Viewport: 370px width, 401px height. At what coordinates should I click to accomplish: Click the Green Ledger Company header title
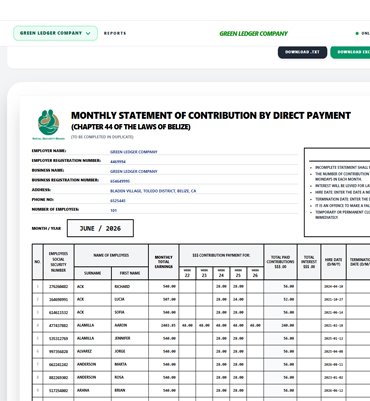tap(253, 34)
